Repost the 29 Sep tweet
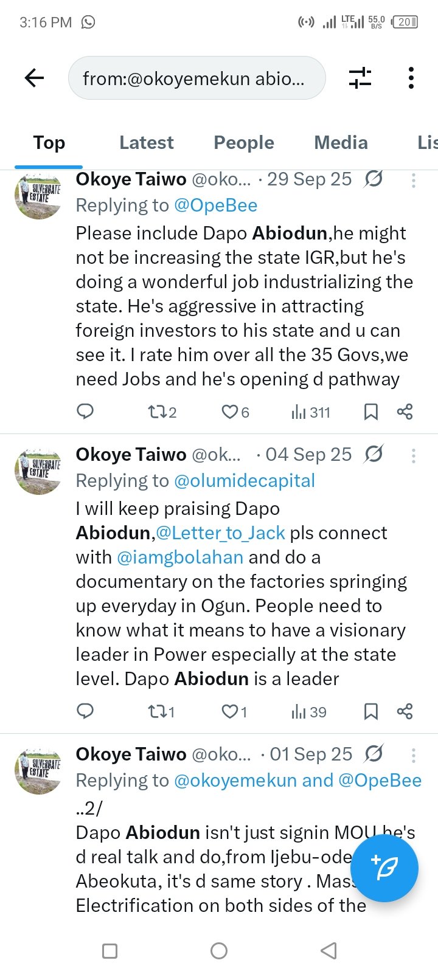Screen dimensions: 438x980 pyautogui.click(x=162, y=412)
